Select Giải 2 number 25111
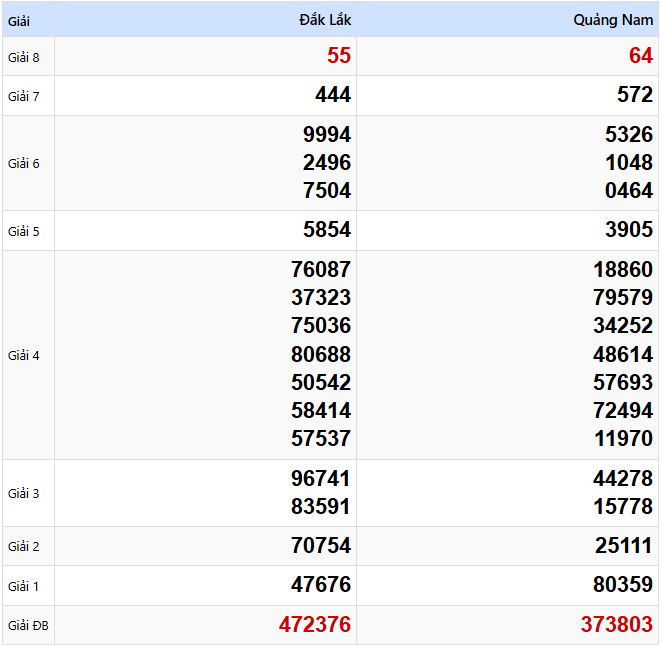The width and height of the screenshot is (662, 646). (622, 546)
